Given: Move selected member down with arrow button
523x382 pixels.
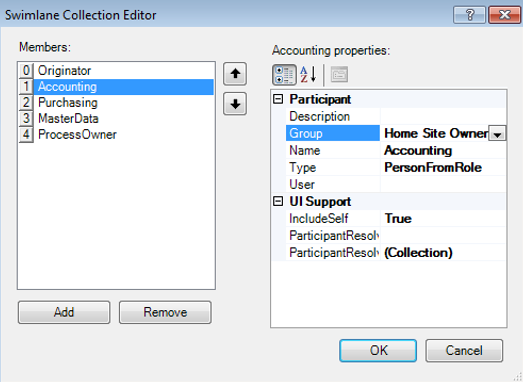Looking at the screenshot, I should coord(235,104).
